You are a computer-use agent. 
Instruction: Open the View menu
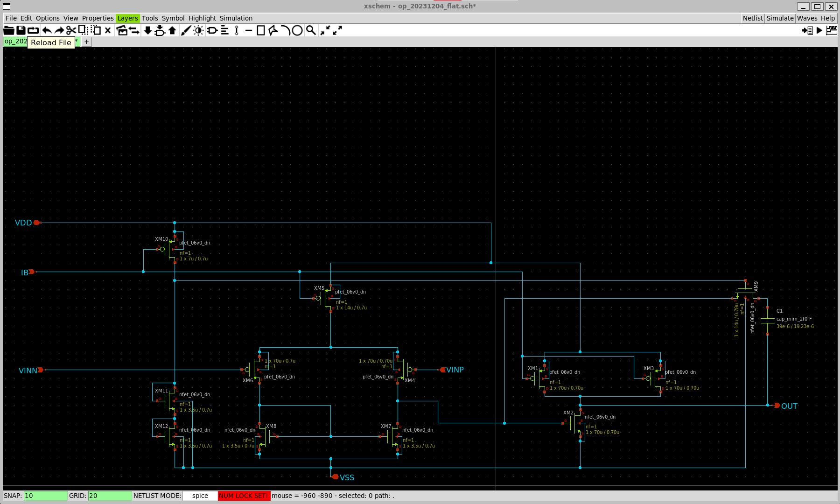pos(70,18)
